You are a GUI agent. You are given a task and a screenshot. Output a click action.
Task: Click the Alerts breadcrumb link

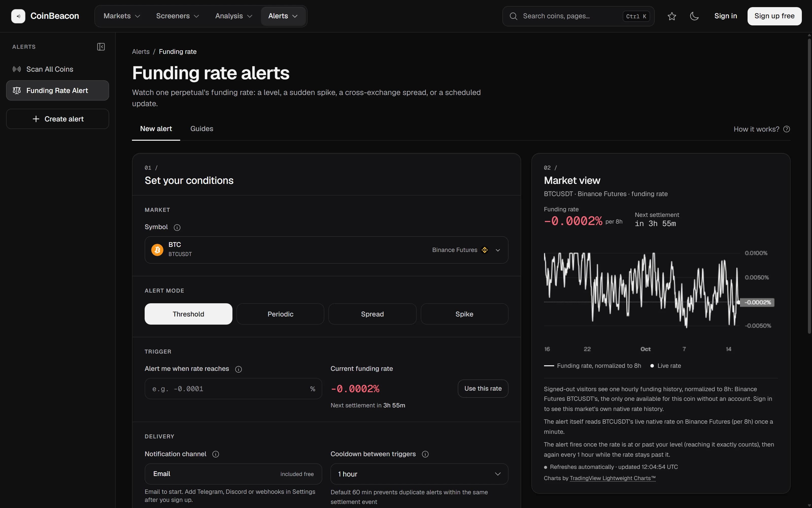pos(141,52)
